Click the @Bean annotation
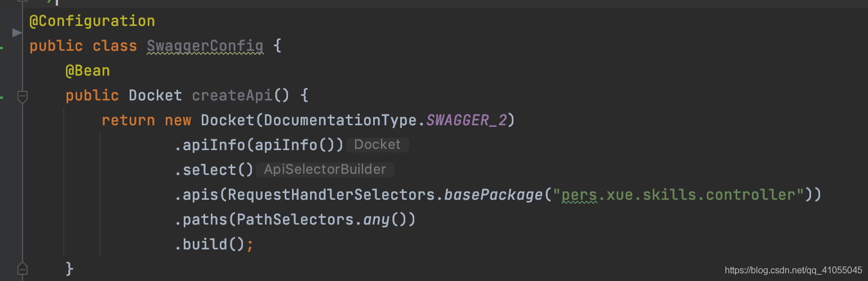The height and width of the screenshot is (281, 868). point(87,71)
